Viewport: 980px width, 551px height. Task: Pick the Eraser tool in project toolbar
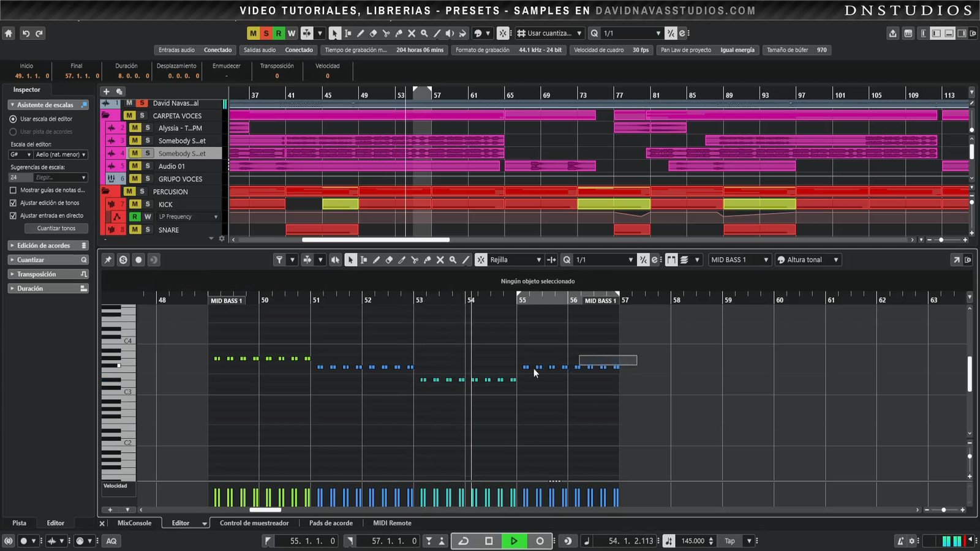373,34
